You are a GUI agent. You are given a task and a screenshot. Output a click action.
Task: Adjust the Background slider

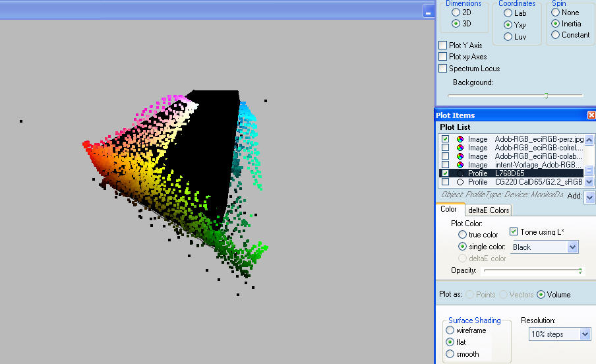pos(546,96)
